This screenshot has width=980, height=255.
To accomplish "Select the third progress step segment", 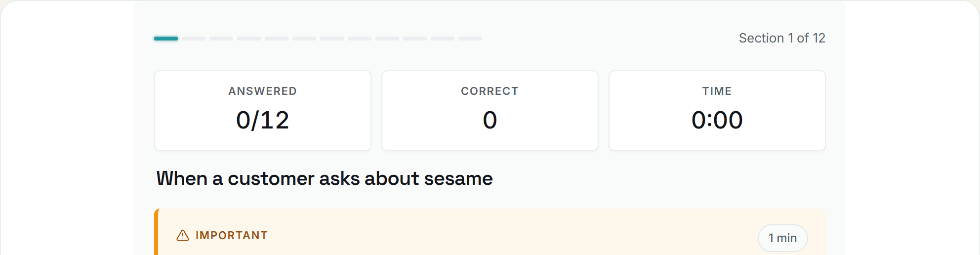I will click(221, 38).
